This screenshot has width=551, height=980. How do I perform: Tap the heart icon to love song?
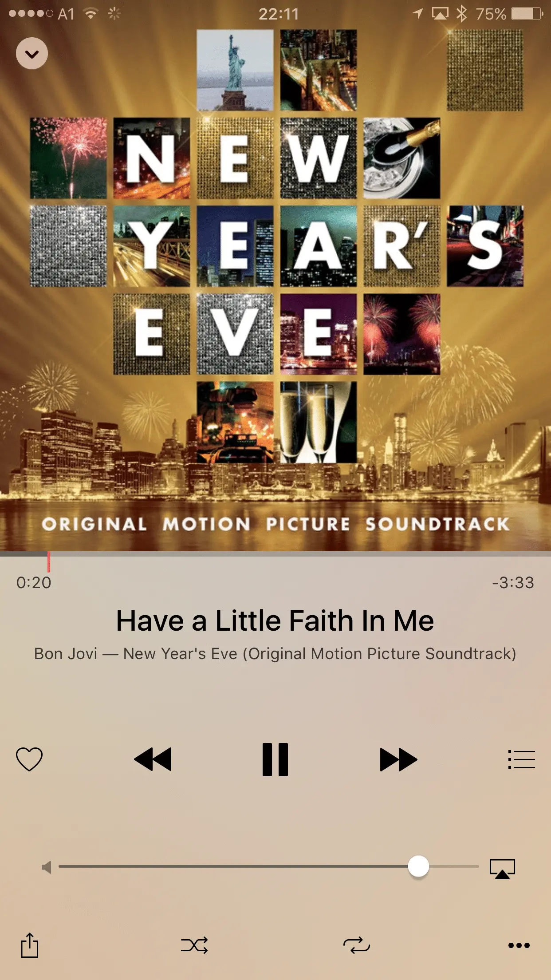29,759
